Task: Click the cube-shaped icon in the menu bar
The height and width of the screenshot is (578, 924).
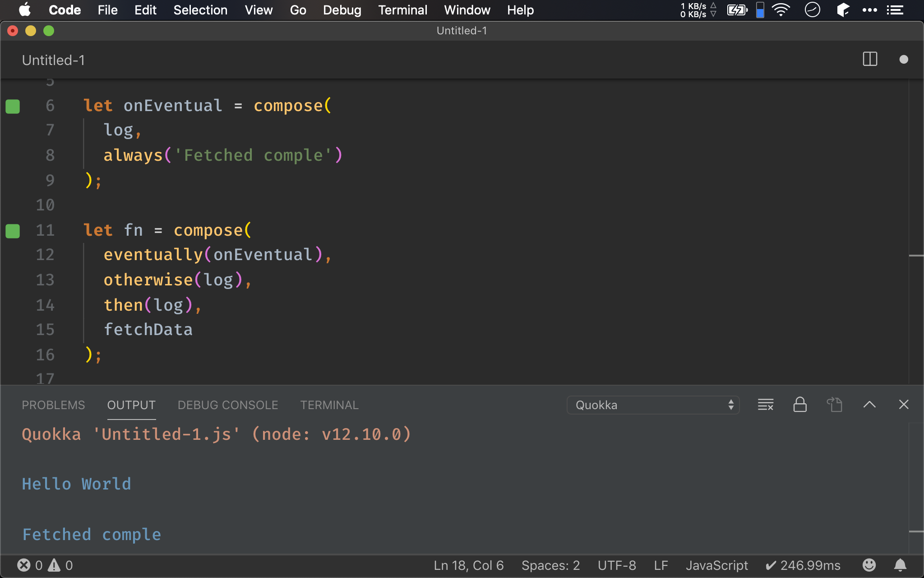Action: coord(842,10)
